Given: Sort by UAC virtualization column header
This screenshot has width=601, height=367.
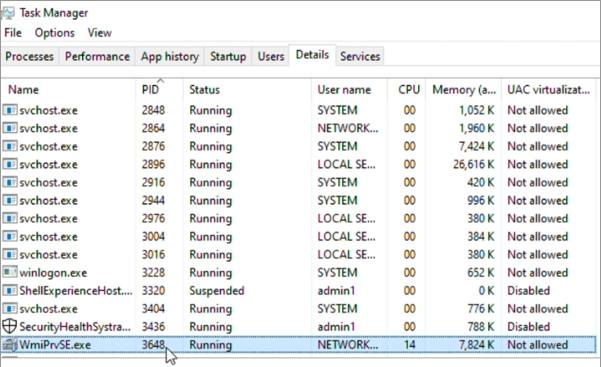Looking at the screenshot, I should (549, 89).
